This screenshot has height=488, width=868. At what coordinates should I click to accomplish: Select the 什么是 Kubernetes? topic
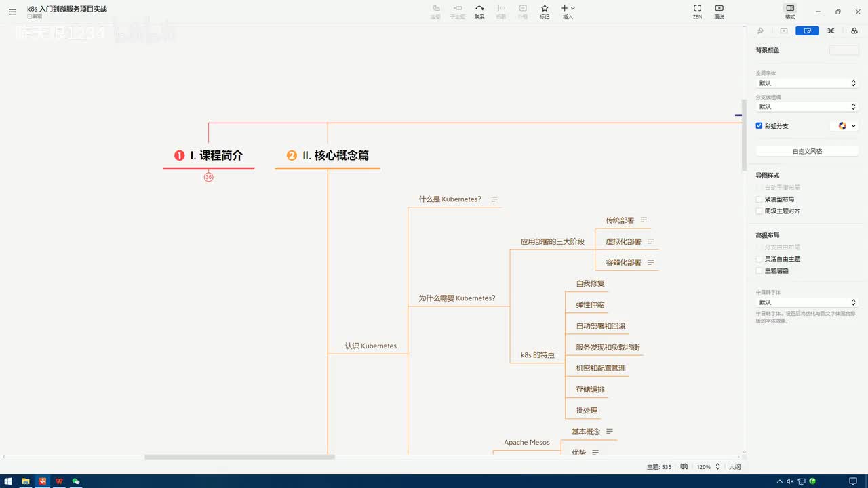tap(450, 199)
